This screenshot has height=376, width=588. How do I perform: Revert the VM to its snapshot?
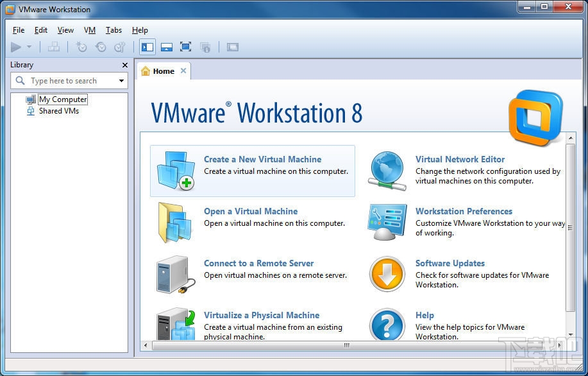tap(101, 47)
